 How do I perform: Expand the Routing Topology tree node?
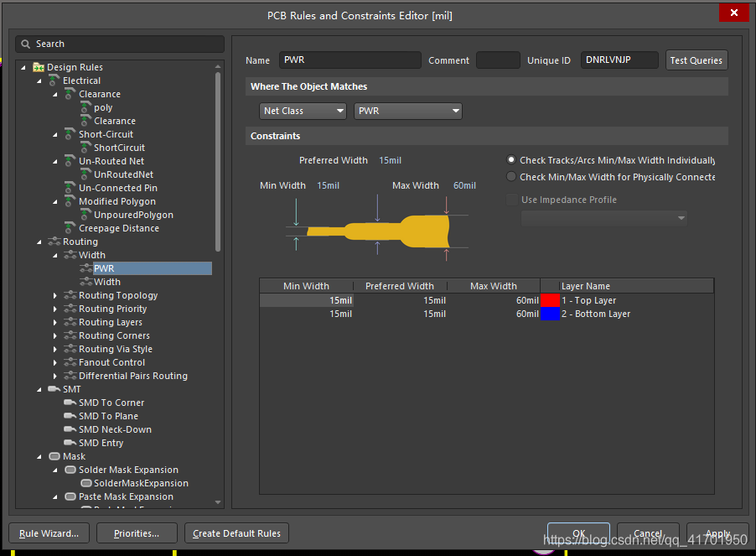coord(55,295)
